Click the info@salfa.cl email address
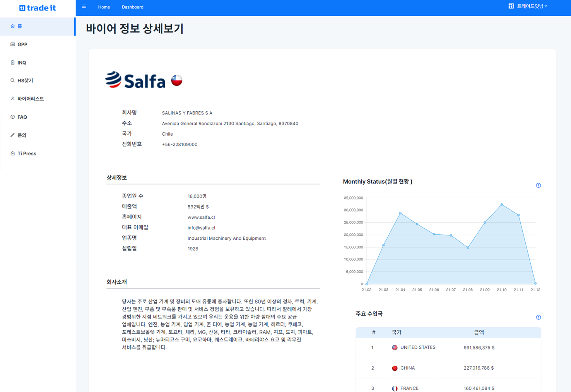The width and height of the screenshot is (571, 392). pos(201,228)
